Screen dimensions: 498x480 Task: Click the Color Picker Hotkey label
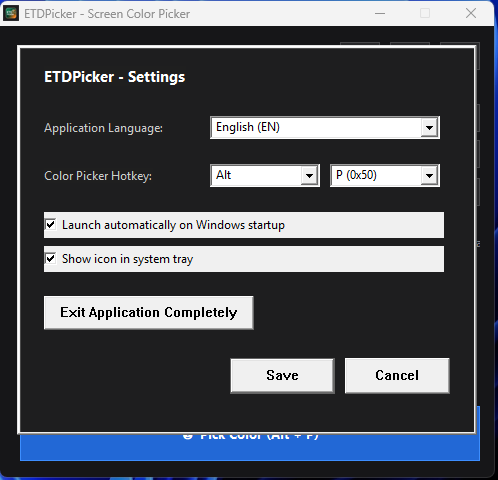(x=98, y=176)
